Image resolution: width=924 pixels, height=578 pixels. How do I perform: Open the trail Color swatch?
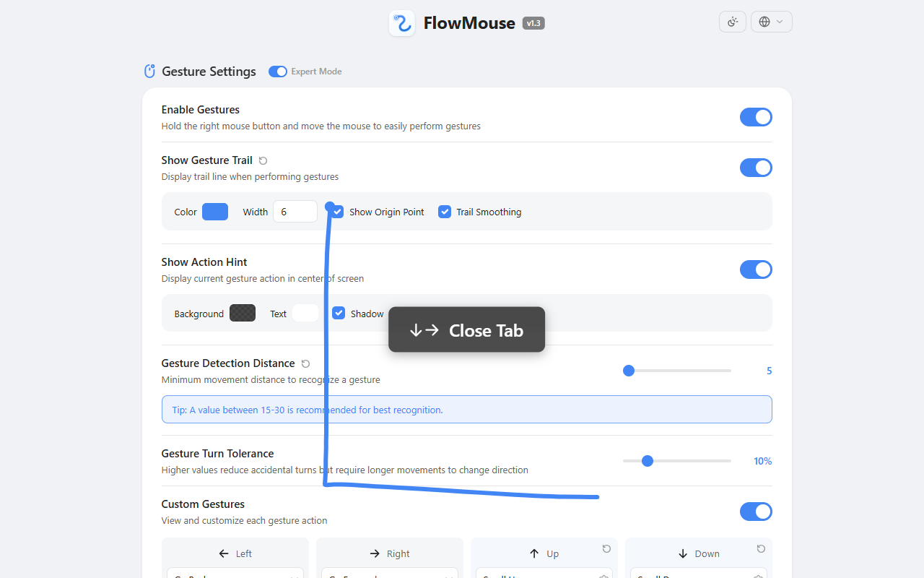215,212
